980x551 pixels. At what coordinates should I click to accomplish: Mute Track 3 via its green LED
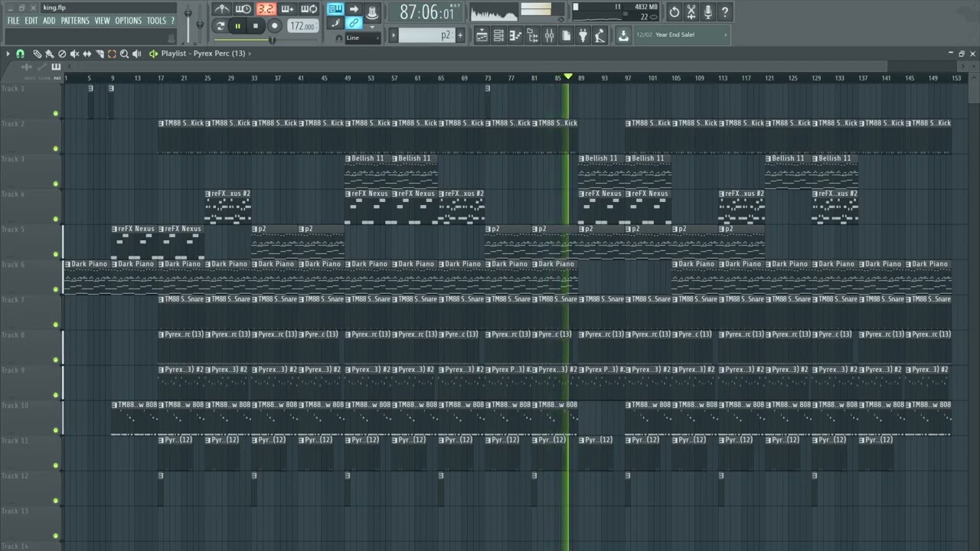(56, 184)
